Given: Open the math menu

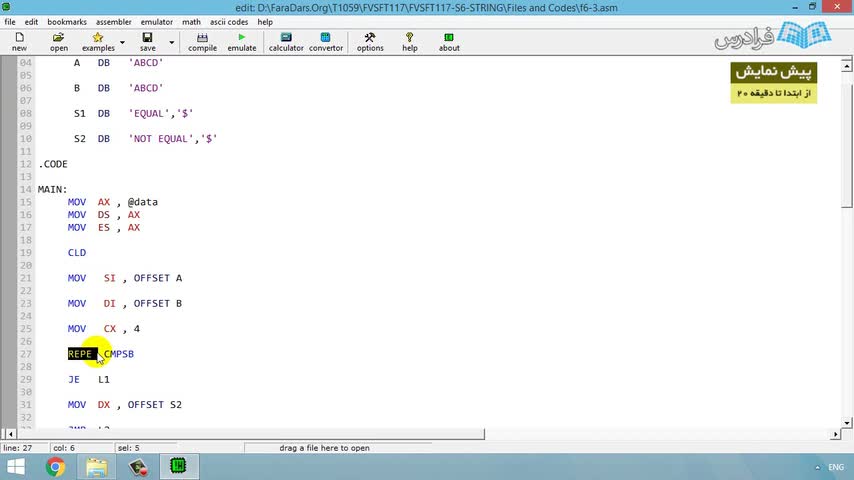Looking at the screenshot, I should 191,22.
